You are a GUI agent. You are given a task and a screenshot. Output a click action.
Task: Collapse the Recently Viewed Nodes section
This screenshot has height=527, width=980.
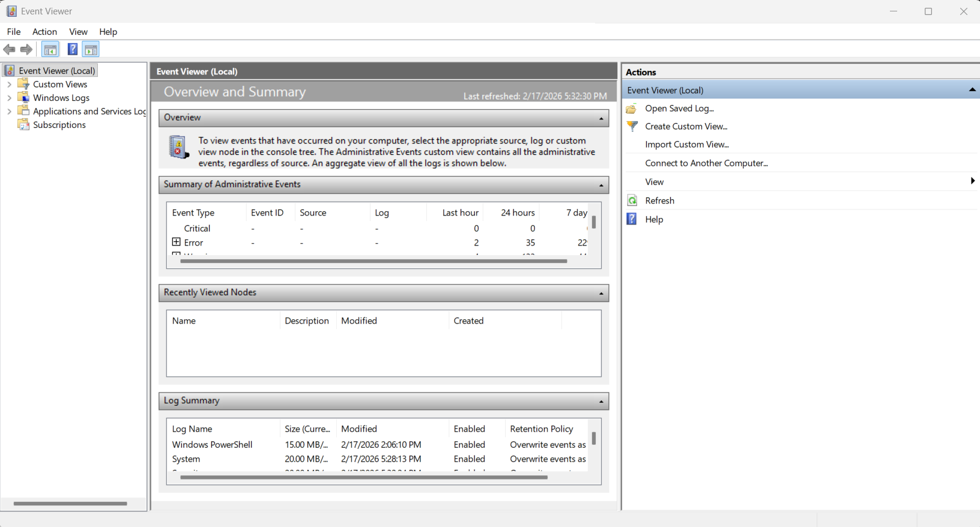[x=601, y=294]
